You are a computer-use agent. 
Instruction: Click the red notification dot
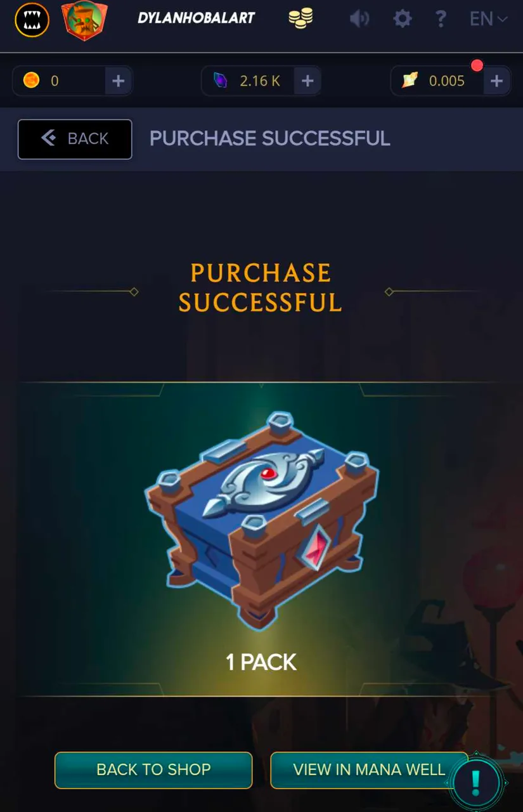click(x=477, y=65)
